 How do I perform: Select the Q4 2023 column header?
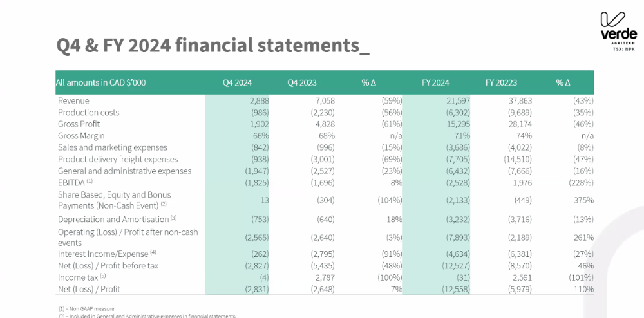(x=302, y=83)
